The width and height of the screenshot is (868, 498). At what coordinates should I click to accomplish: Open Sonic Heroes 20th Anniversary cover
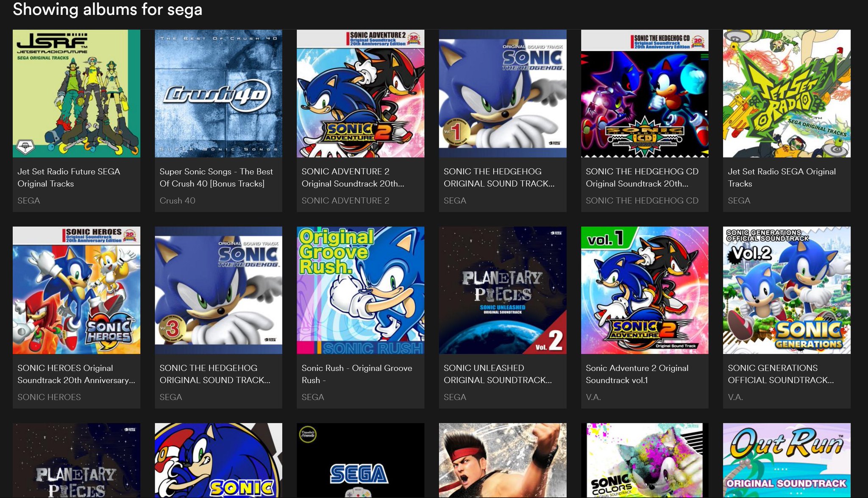click(x=76, y=290)
